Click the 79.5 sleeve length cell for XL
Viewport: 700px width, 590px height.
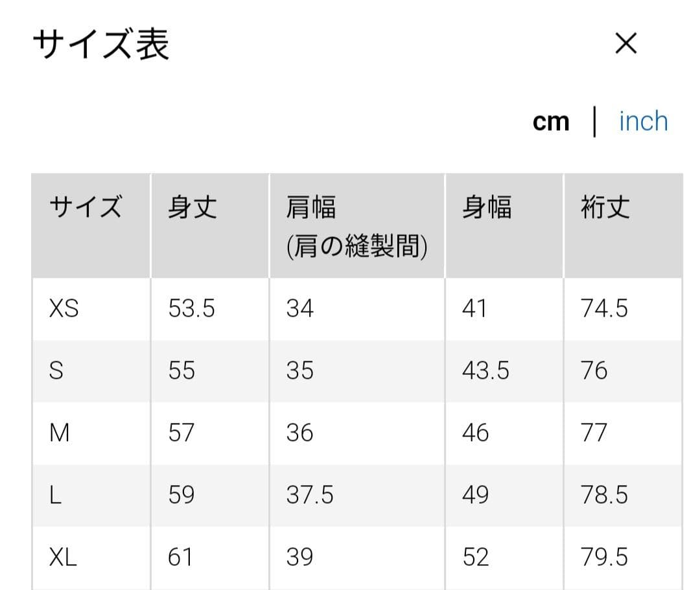(x=604, y=557)
